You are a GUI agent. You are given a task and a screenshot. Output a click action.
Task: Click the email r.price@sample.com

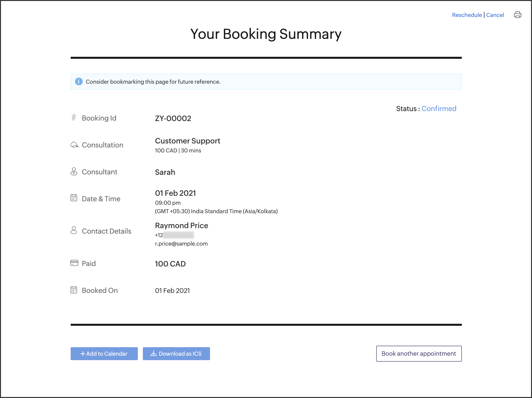click(x=181, y=244)
